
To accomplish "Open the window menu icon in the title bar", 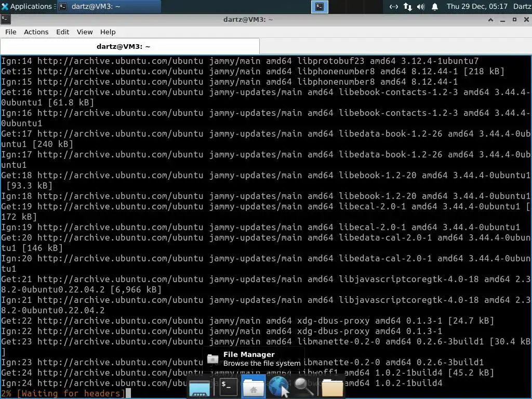I will pyautogui.click(x=5, y=19).
